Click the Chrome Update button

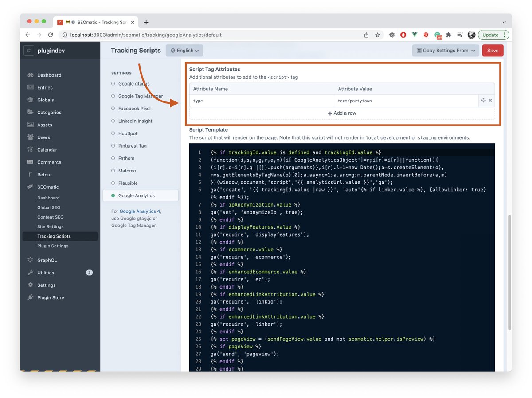pyautogui.click(x=493, y=35)
